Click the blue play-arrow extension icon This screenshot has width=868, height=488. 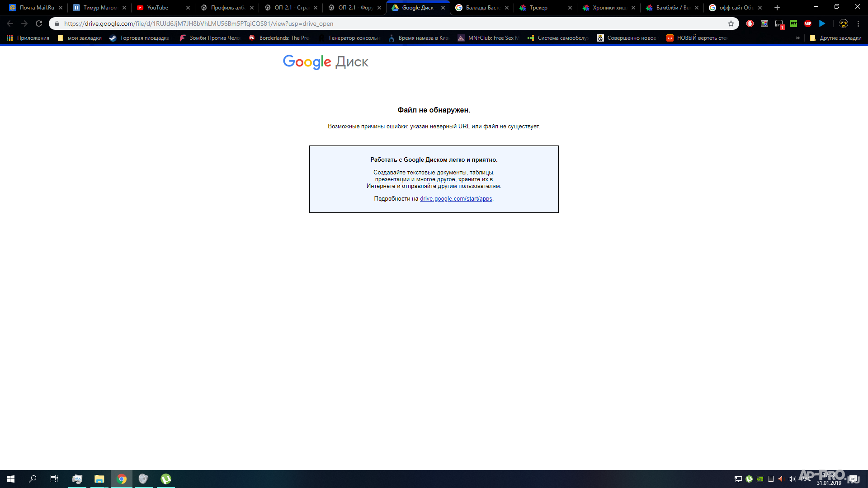[822, 23]
